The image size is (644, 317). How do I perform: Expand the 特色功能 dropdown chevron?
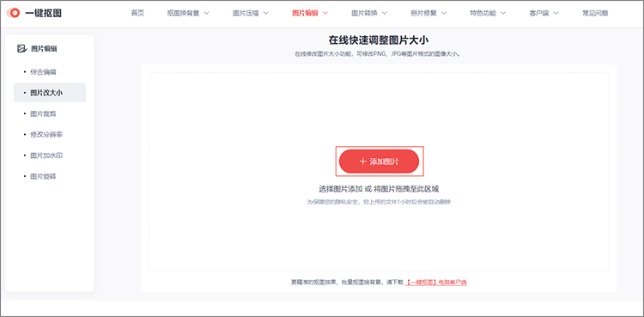(503, 13)
